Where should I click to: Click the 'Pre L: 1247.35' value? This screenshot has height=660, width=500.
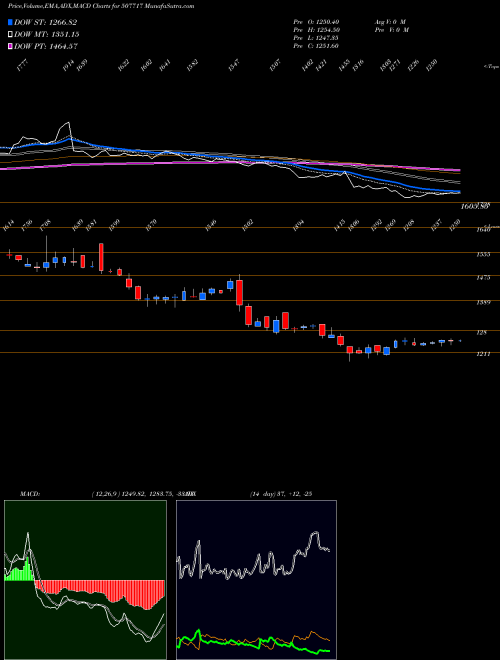point(316,38)
